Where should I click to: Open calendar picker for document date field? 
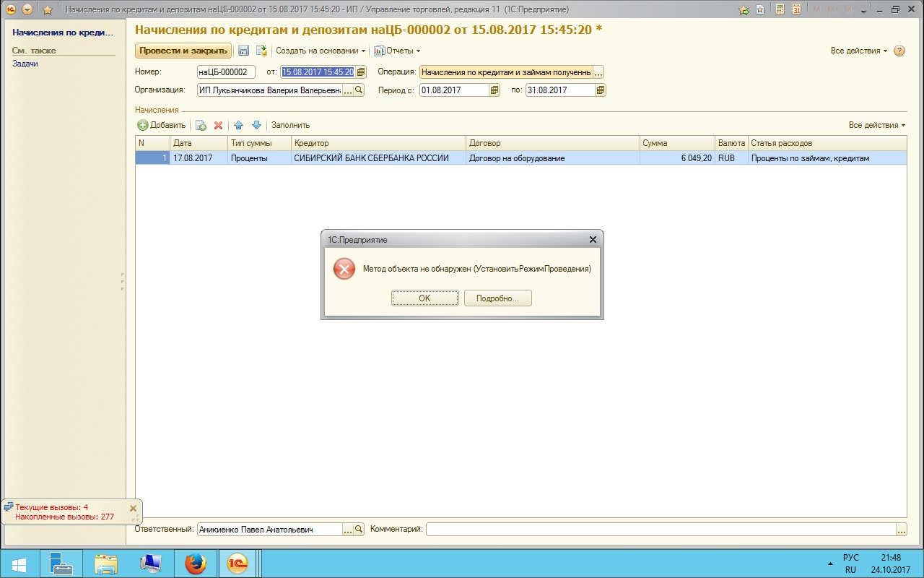point(361,72)
